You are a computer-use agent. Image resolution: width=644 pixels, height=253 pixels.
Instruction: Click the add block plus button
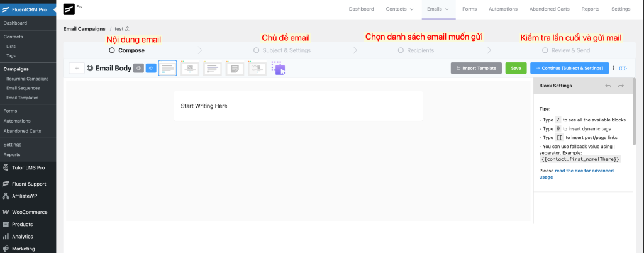(x=77, y=68)
